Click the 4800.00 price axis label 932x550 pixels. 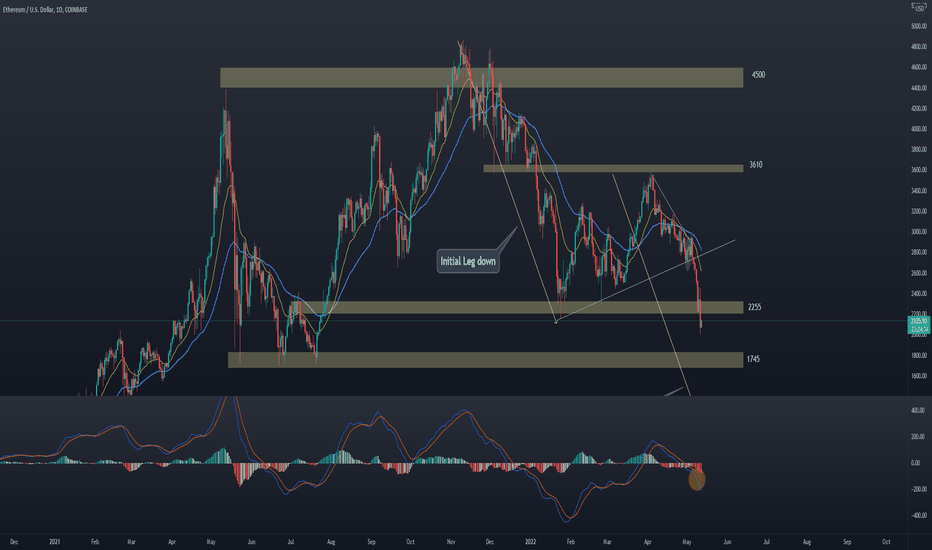(918, 46)
